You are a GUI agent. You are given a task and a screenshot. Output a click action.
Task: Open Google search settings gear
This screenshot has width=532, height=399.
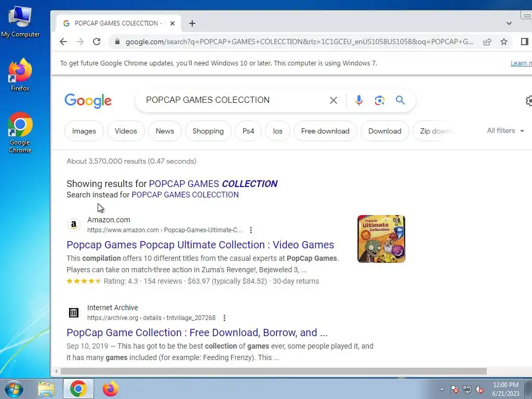(529, 101)
